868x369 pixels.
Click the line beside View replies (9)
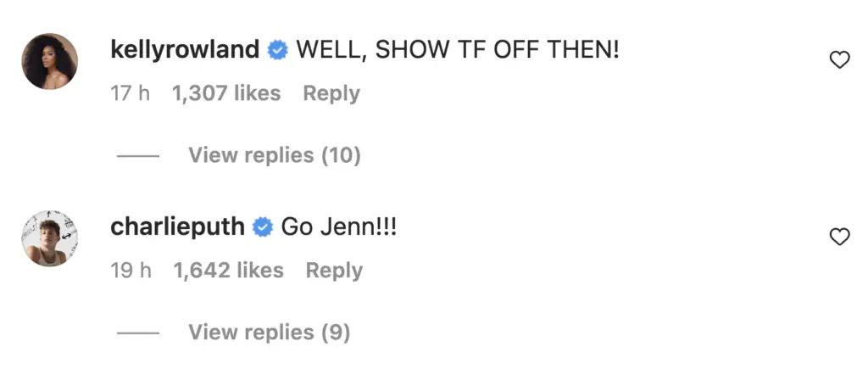(x=138, y=333)
